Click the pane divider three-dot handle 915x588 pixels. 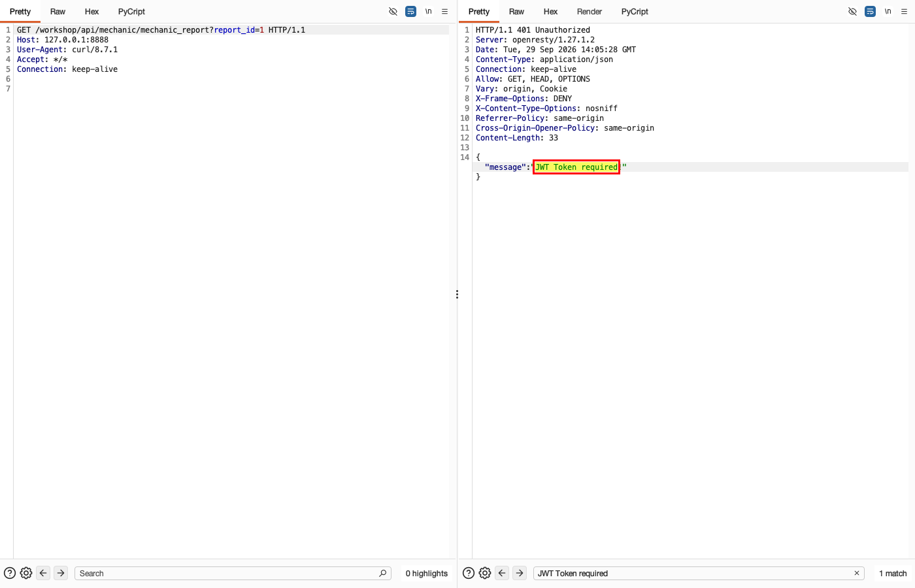click(457, 295)
